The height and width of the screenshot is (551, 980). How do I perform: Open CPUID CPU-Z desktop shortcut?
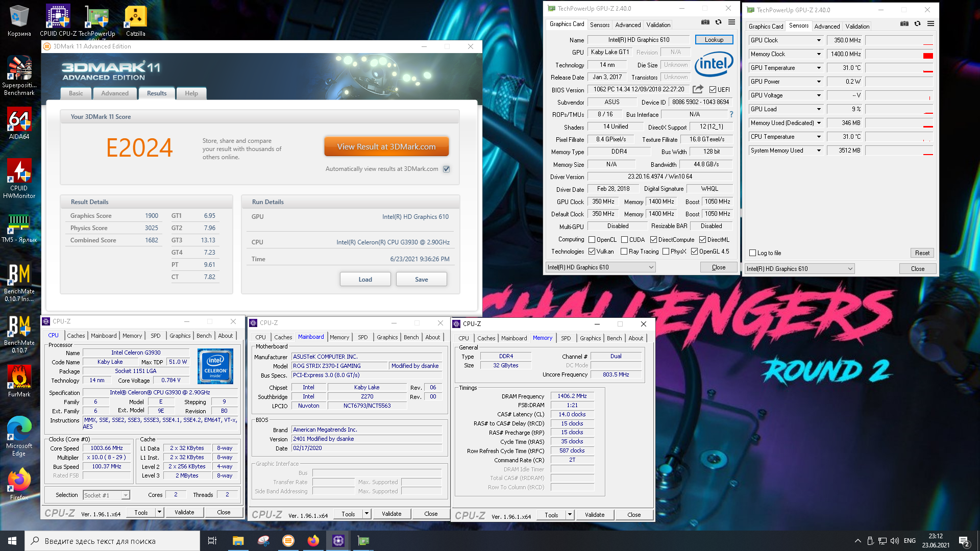58,20
